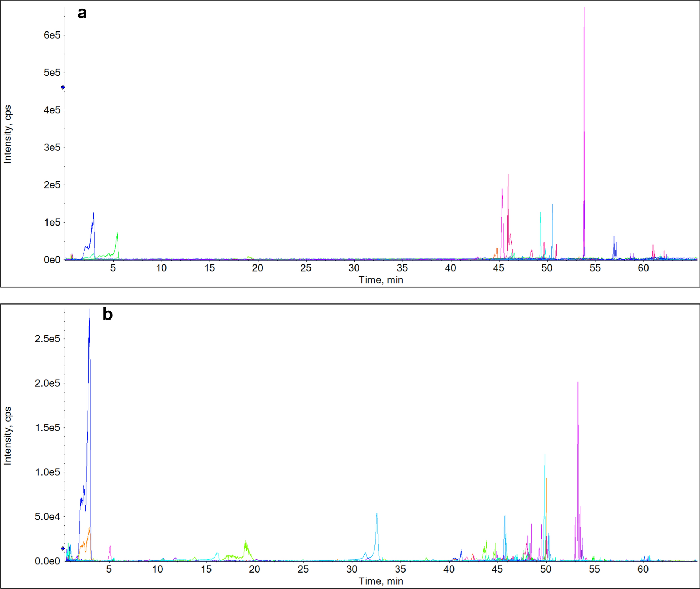This screenshot has height=589, width=700.
Task: Click the 55 x-axis tick label in panel b
Action: [594, 569]
